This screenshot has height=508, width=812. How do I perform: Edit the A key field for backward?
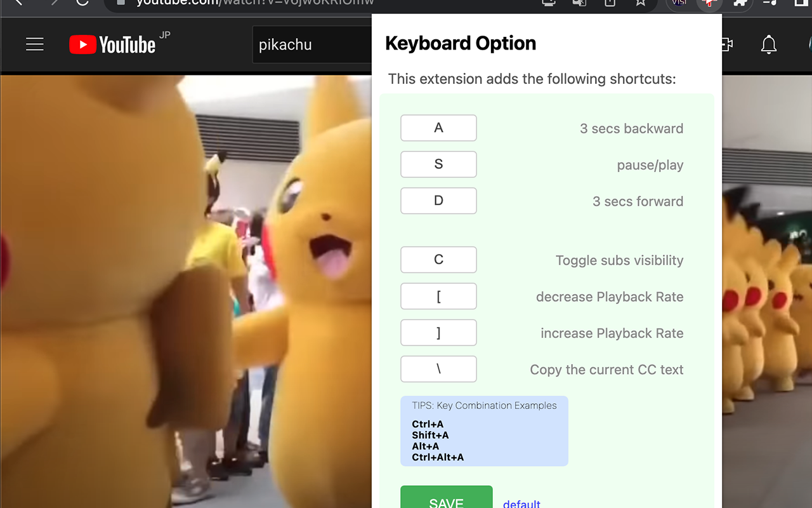coord(438,128)
